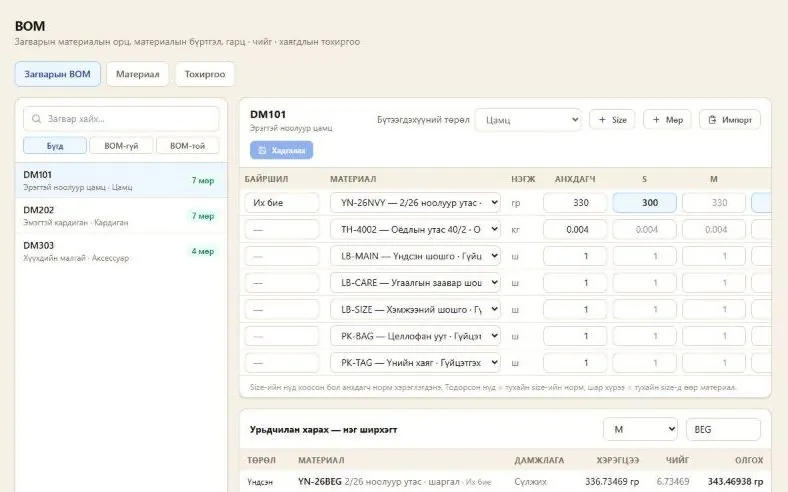Open the LB-SIZE material dropdown
Viewport: 788px width, 492px height.
[x=415, y=309]
